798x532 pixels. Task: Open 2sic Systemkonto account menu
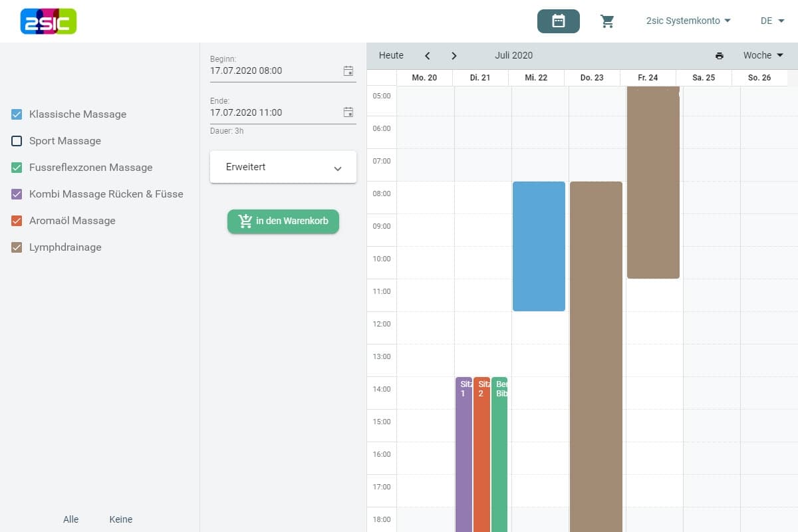tap(688, 21)
